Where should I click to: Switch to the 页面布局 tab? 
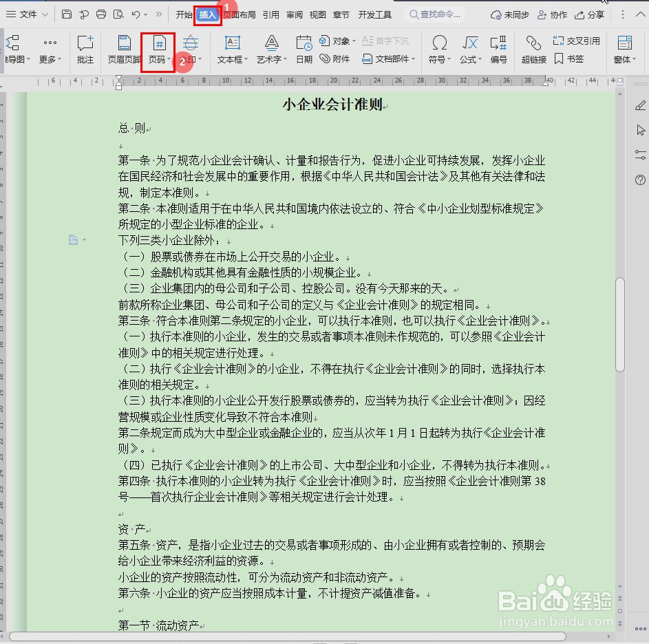pos(240,15)
